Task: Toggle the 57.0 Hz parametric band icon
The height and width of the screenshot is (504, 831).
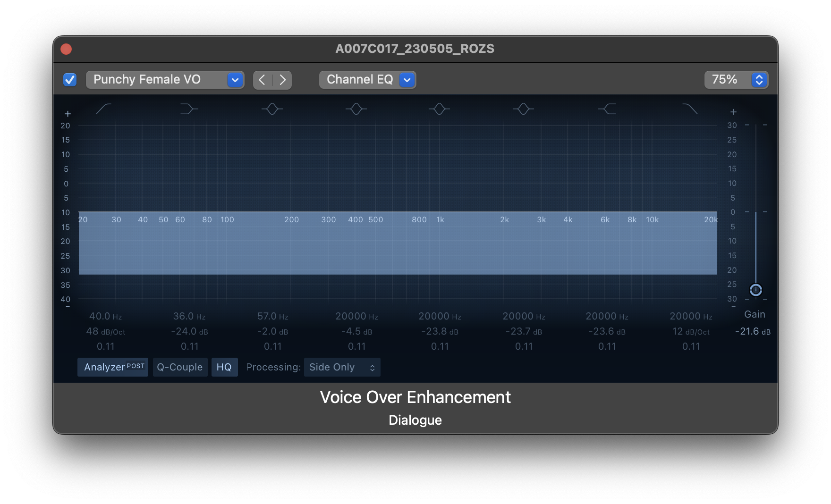Action: (272, 109)
